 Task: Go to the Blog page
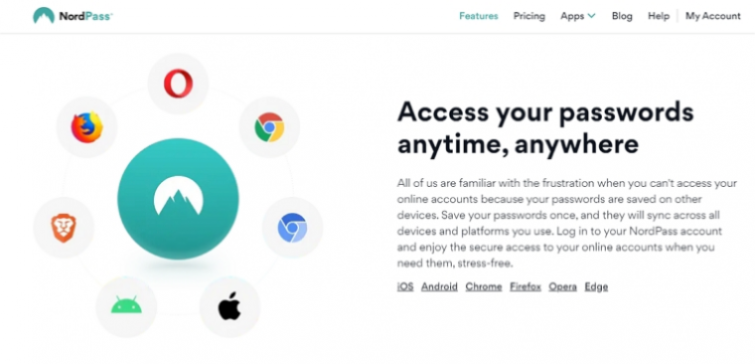[x=622, y=16]
